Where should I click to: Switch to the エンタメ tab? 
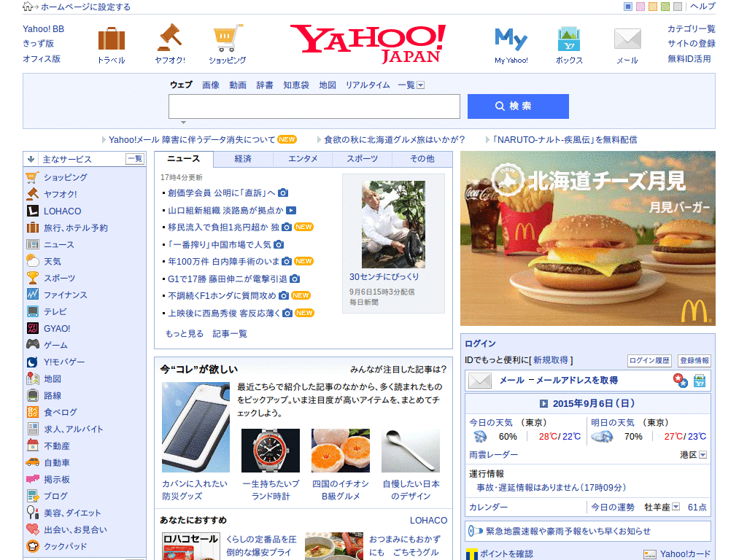click(303, 158)
